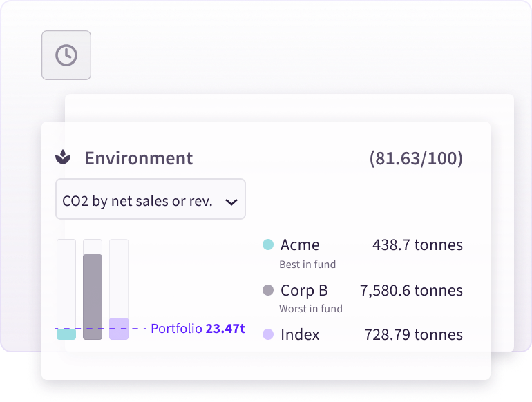Click the Environment leaf icon
The height and width of the screenshot is (402, 532).
point(63,157)
